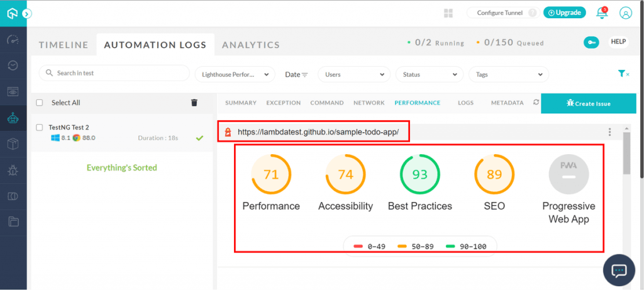
Task: Open the PERFORMANCE tab
Action: click(418, 103)
